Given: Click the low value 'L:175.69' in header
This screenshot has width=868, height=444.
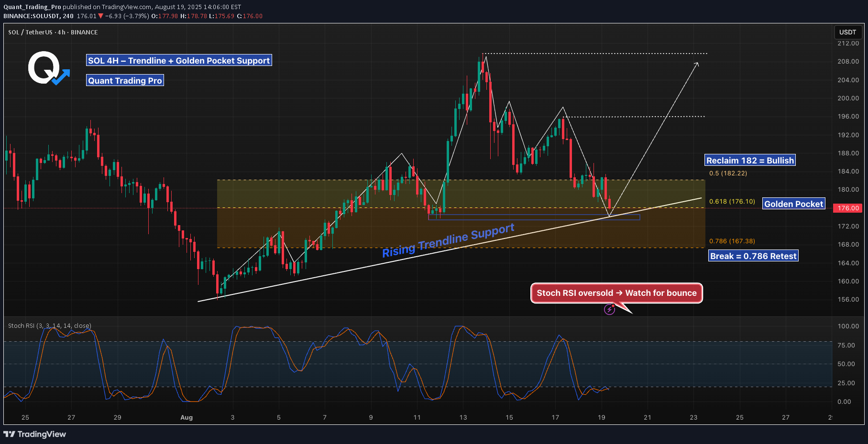Looking at the screenshot, I should (221, 16).
